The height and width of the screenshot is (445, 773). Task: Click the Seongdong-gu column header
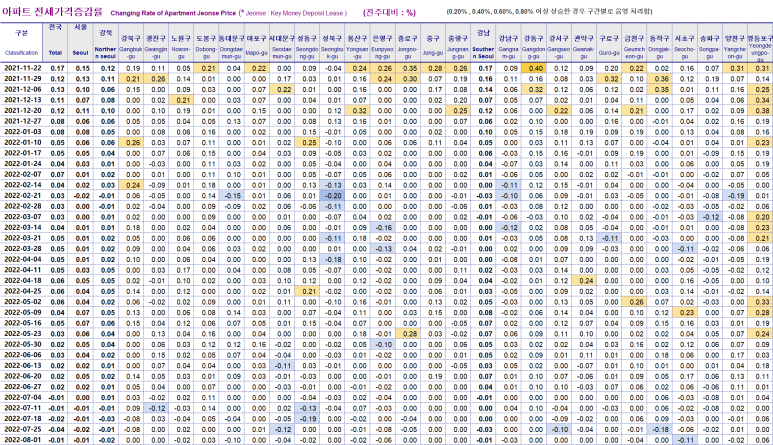tap(307, 42)
